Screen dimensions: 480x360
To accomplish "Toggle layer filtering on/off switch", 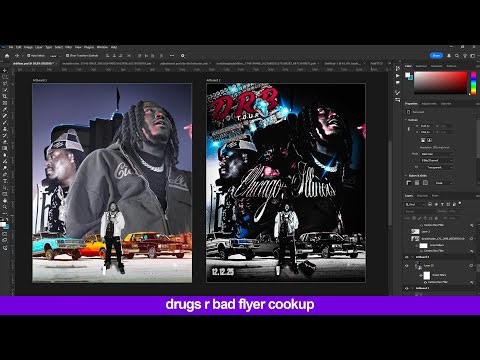I will click(460, 203).
